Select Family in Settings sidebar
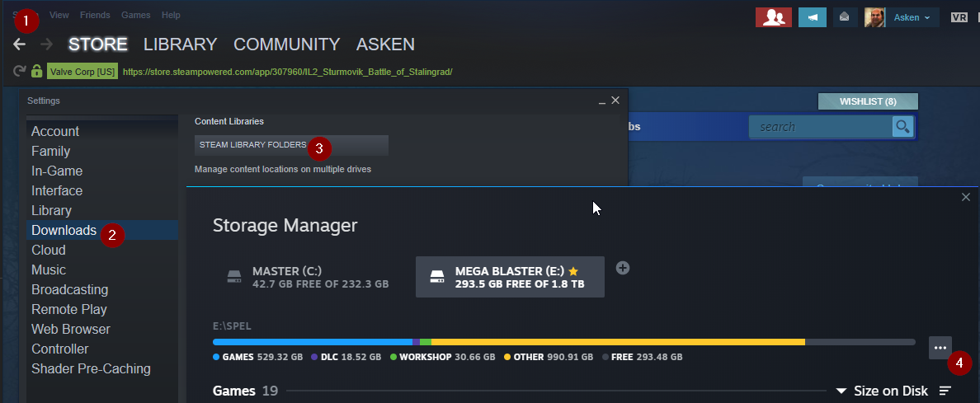 [x=101, y=151]
